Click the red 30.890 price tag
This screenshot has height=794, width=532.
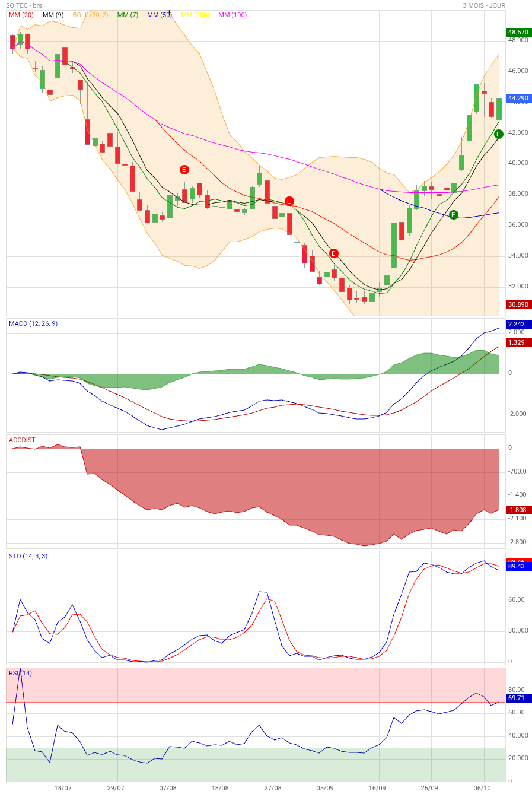point(519,304)
